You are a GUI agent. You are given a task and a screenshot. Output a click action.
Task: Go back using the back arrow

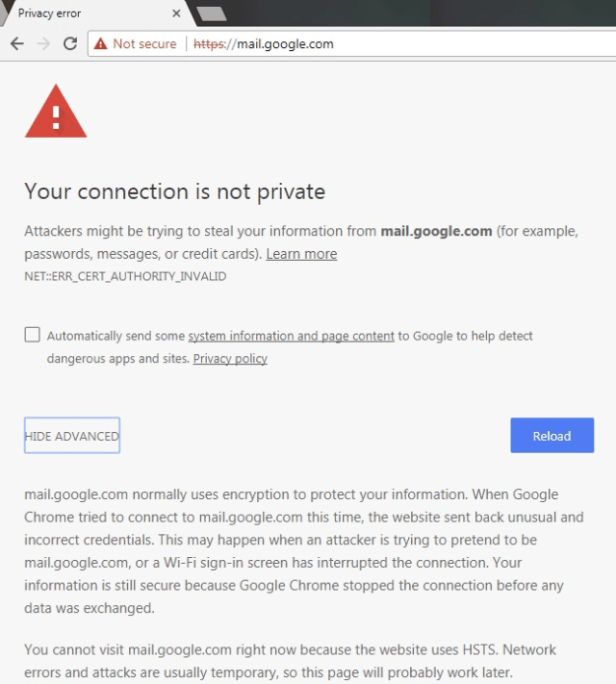[x=16, y=43]
